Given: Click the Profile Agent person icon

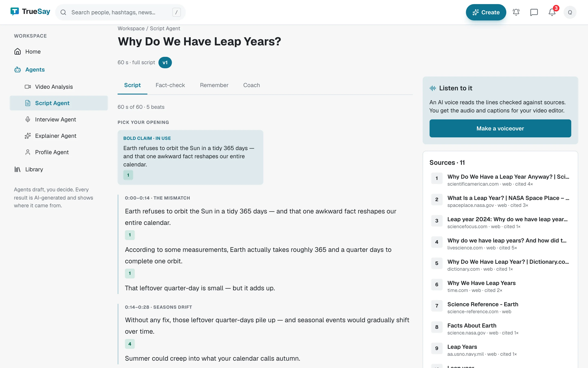Looking at the screenshot, I should tap(28, 152).
